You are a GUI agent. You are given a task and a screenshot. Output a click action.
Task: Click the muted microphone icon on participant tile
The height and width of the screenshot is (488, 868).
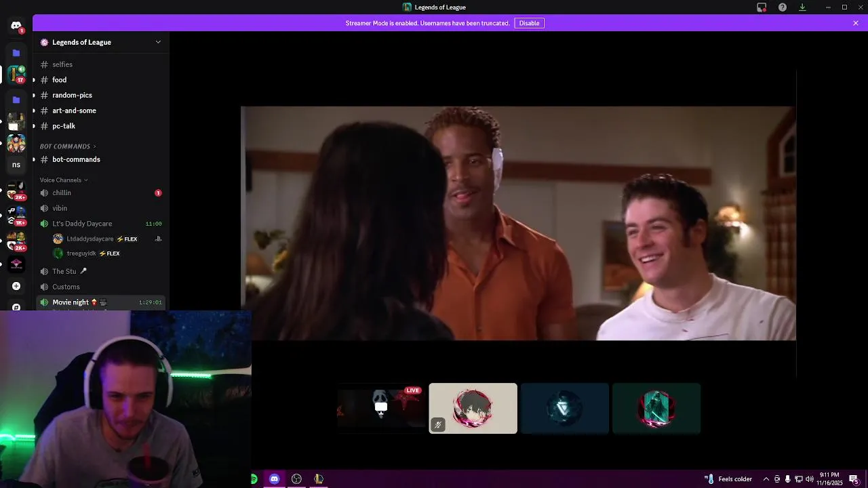438,425
